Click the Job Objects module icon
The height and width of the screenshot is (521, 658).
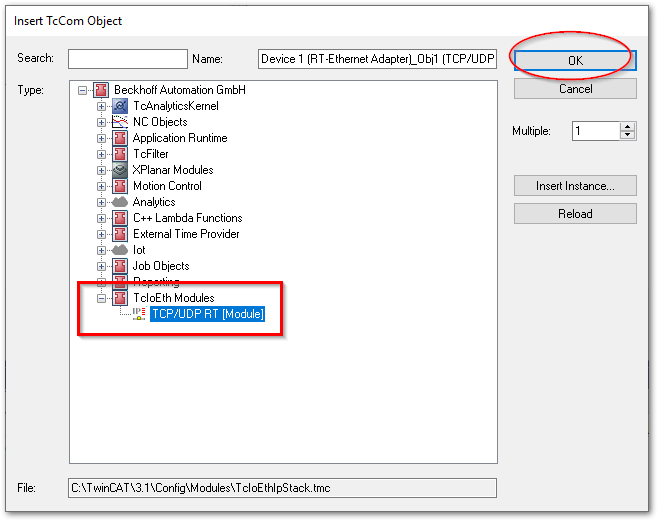click(x=120, y=266)
